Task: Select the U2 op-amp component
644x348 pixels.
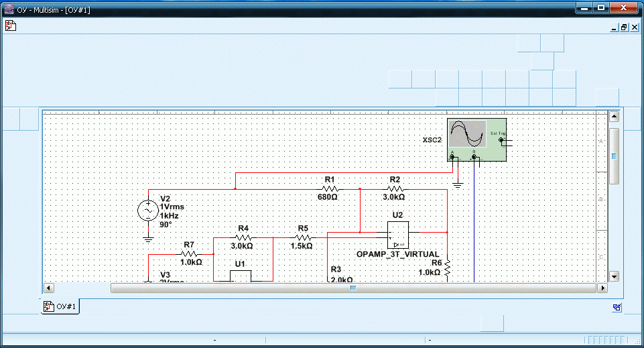Action: pyautogui.click(x=397, y=235)
